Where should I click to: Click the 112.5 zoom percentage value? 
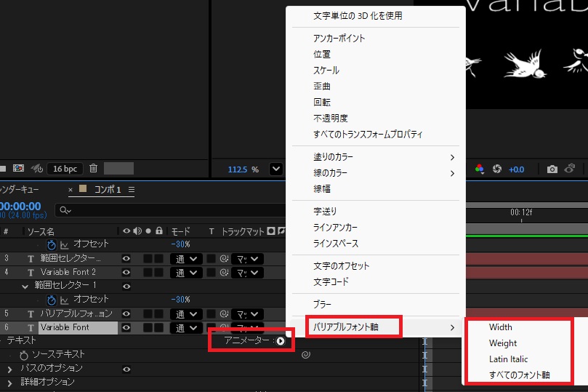tap(238, 169)
